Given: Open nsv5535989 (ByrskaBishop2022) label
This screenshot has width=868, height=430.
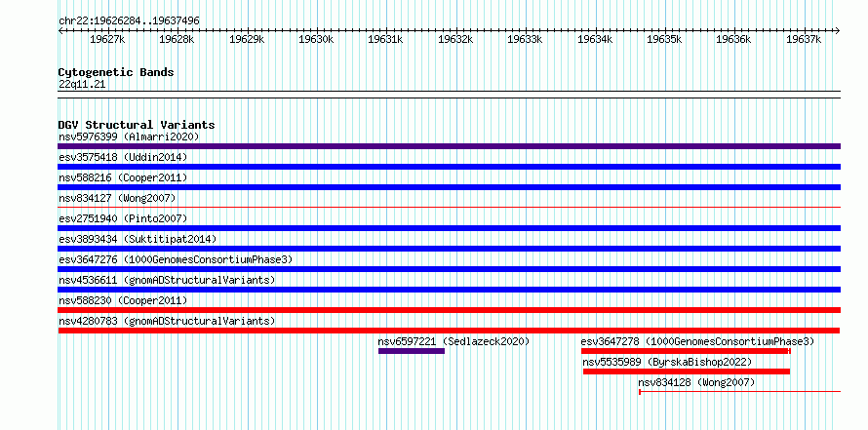Looking at the screenshot, I should [x=668, y=362].
